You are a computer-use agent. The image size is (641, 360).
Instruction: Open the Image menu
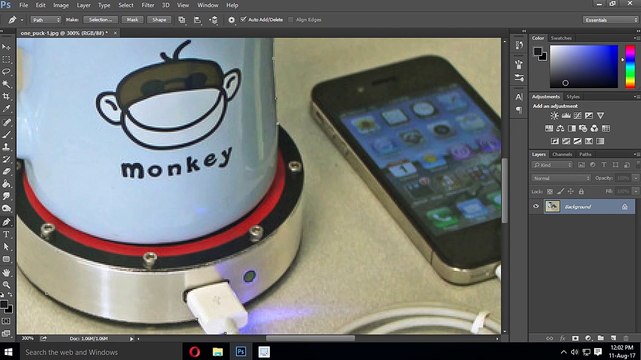(61, 5)
